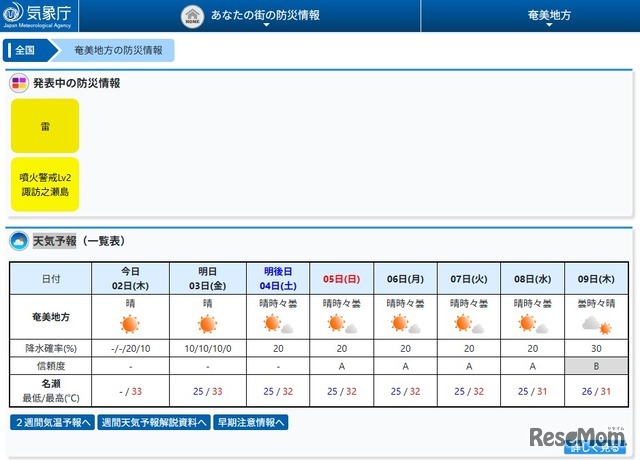Click the weather icon for 05日(日)
Image resolution: width=640 pixels, height=460 pixels.
point(342,324)
